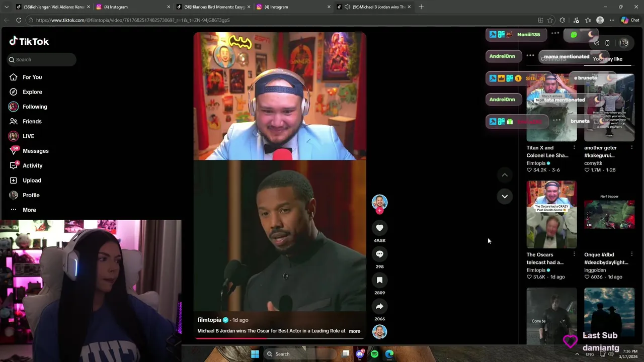Click the TikTok logo
Image resolution: width=644 pixels, height=362 pixels.
(x=29, y=41)
